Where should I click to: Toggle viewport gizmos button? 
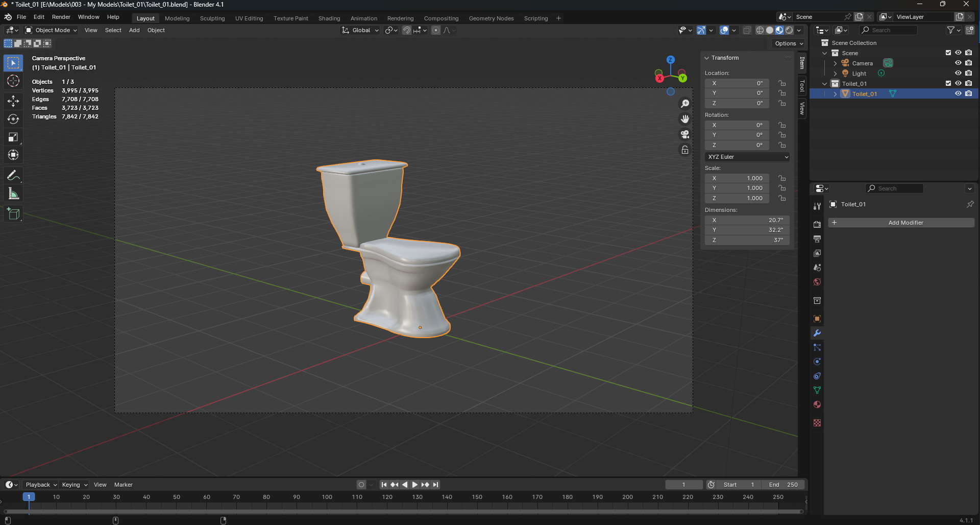pos(701,30)
